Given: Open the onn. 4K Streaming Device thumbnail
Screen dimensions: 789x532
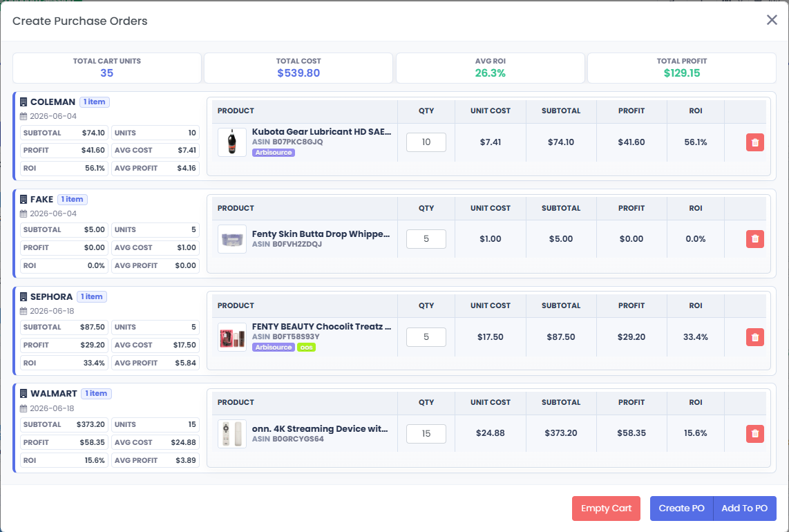Looking at the screenshot, I should tap(232, 433).
